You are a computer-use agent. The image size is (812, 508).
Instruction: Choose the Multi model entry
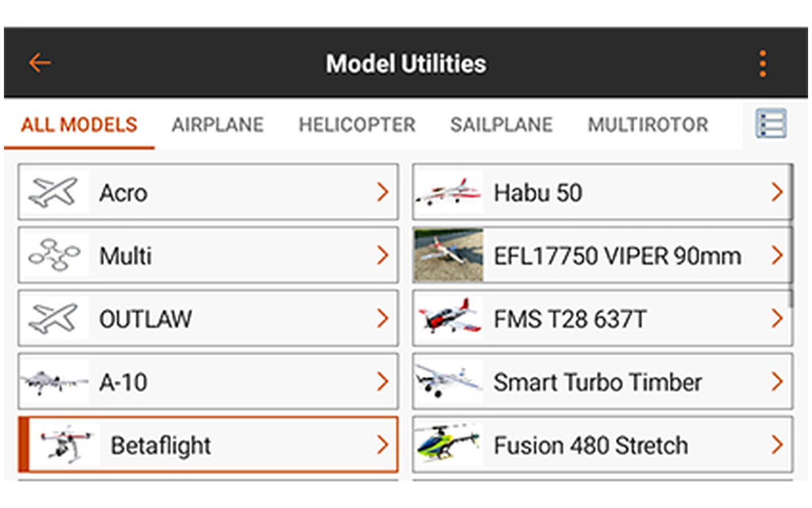point(208,255)
